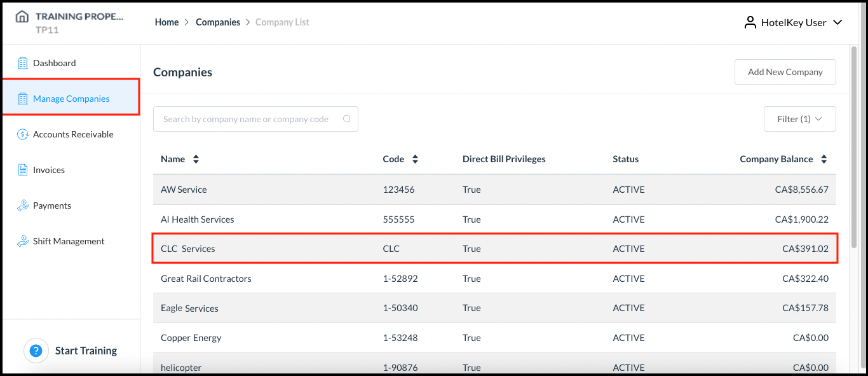Click the Invoices document icon
868x376 pixels.
(x=23, y=170)
